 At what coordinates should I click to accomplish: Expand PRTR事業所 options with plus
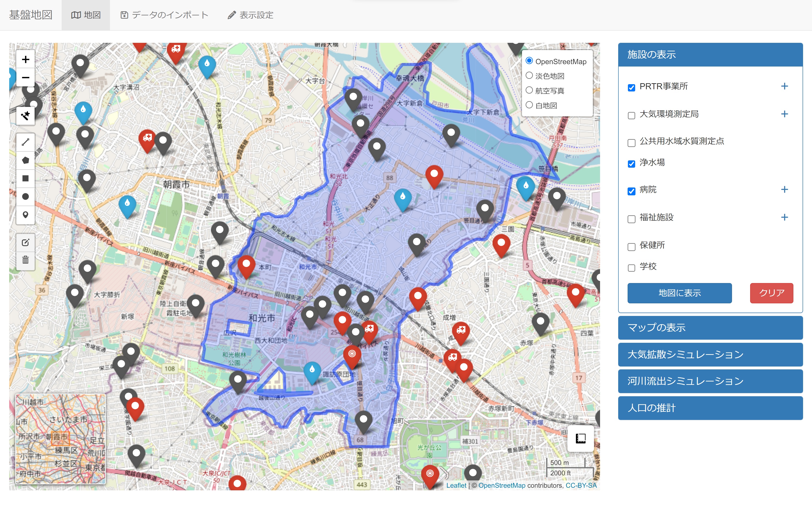pyautogui.click(x=784, y=86)
